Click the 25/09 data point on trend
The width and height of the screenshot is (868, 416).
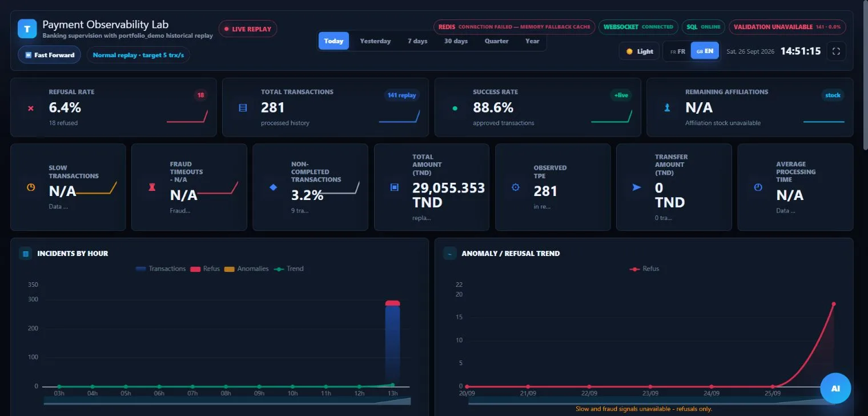772,386
